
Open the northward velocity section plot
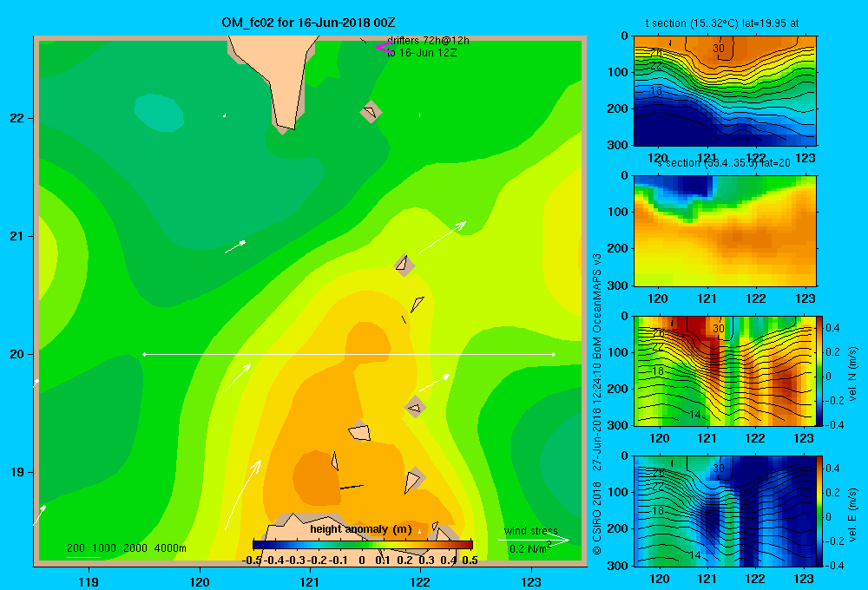[725, 370]
